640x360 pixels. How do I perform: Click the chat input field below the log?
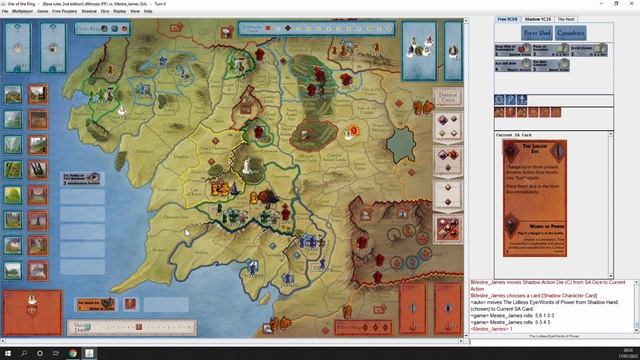coord(555,342)
